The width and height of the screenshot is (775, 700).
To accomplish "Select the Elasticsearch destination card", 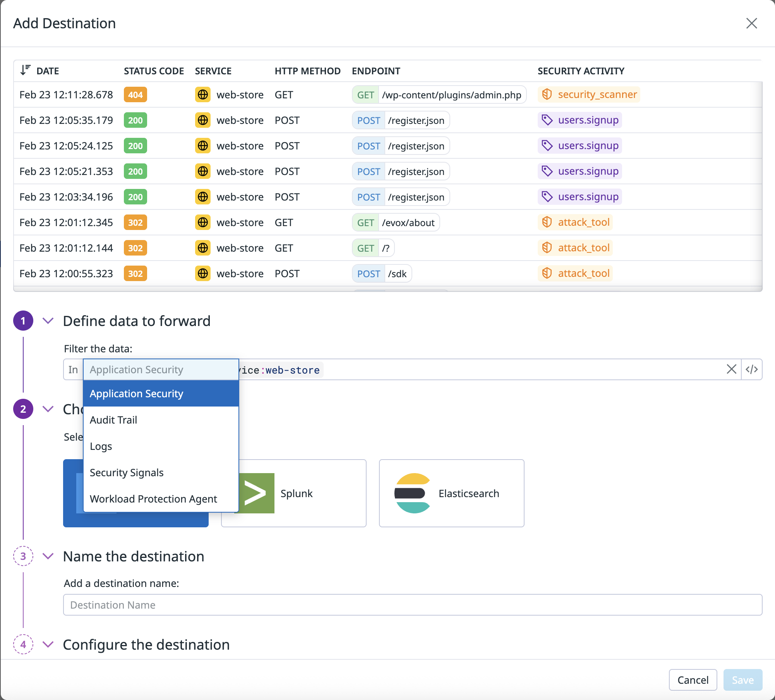I will pyautogui.click(x=451, y=493).
